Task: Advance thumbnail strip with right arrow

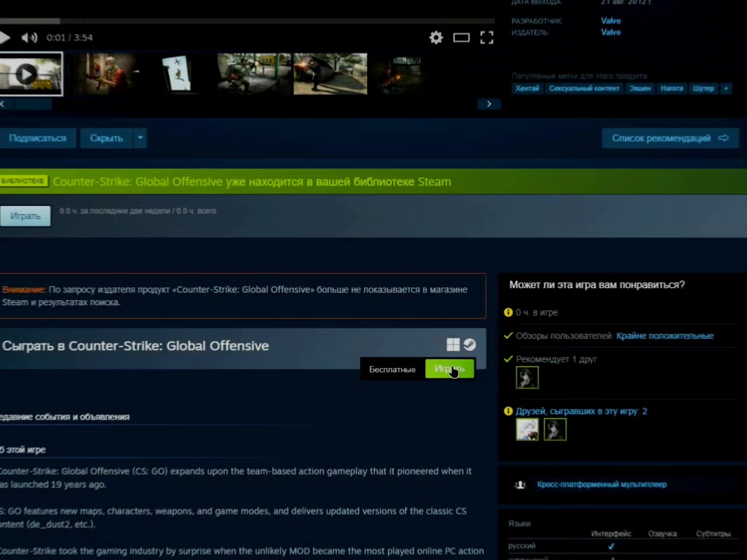Action: (489, 104)
